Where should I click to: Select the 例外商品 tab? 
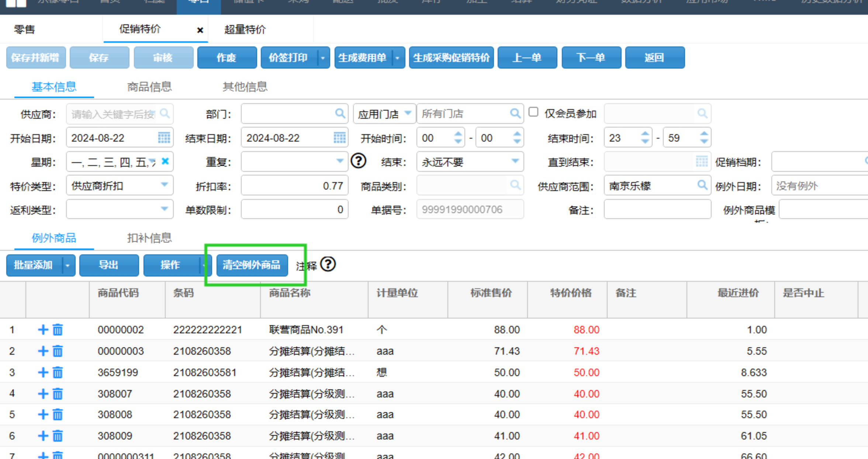point(54,238)
